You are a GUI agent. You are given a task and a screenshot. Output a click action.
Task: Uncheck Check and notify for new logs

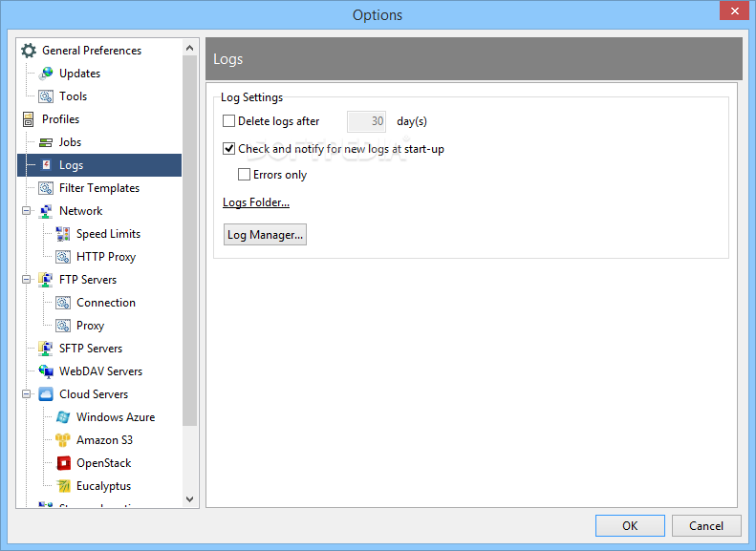[229, 149]
